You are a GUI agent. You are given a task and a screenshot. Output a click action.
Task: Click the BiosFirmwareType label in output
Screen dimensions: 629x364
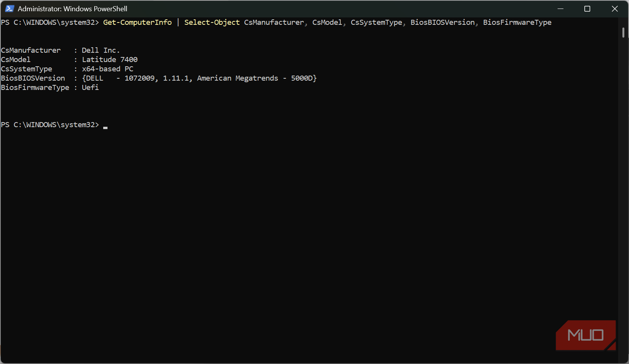35,88
